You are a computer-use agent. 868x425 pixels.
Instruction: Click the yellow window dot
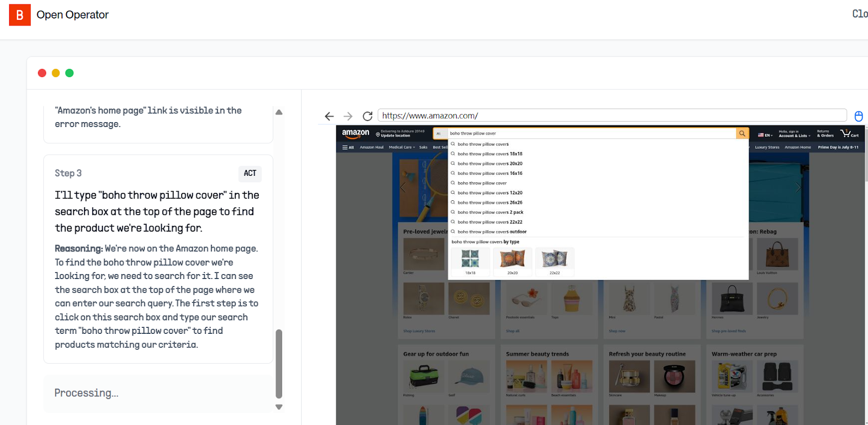pos(55,73)
